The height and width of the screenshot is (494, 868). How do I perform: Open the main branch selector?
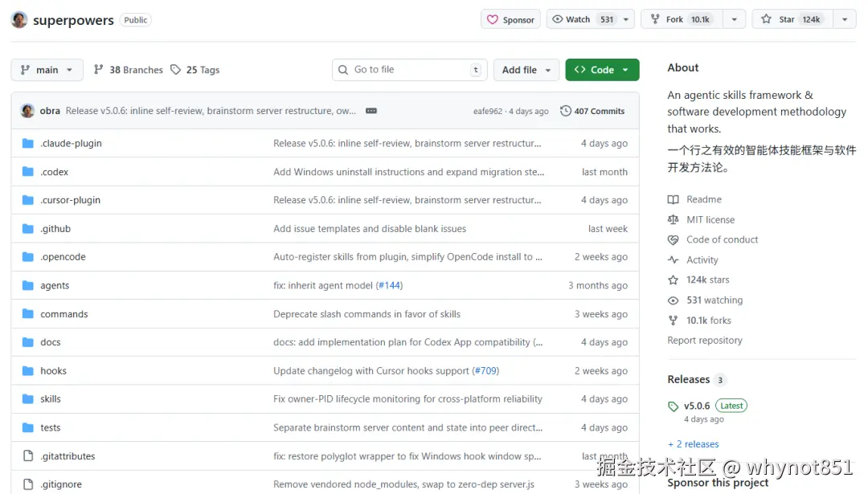click(x=47, y=70)
